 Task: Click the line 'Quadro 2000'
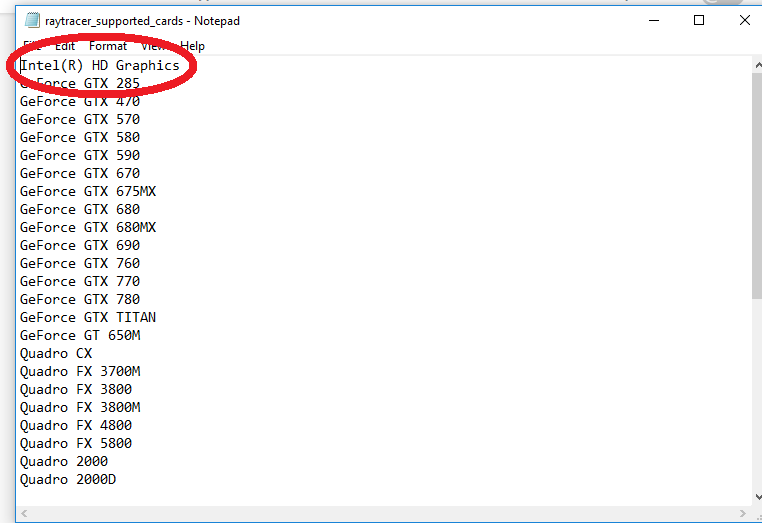(64, 461)
